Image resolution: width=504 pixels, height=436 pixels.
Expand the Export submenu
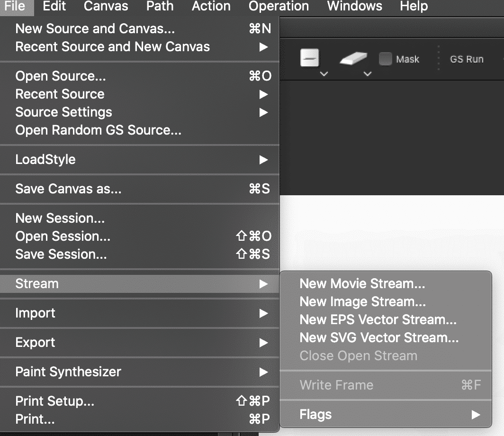pos(139,343)
